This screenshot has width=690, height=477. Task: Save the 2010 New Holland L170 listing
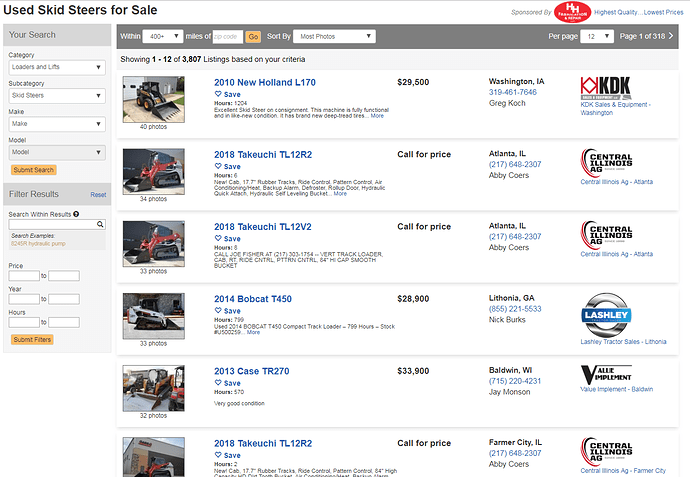point(228,94)
